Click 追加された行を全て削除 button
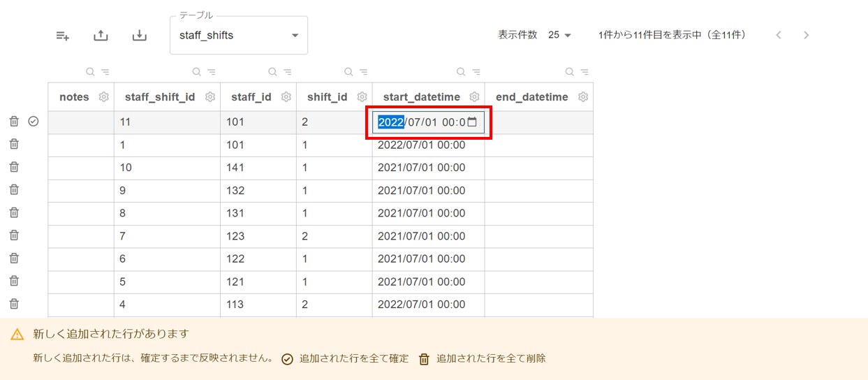This screenshot has width=868, height=380. pyautogui.click(x=482, y=358)
